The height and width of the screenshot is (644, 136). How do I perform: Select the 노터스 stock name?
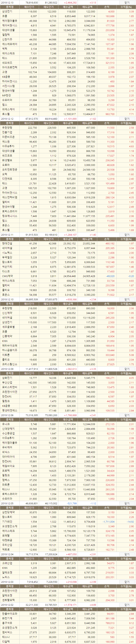(x=6, y=577)
